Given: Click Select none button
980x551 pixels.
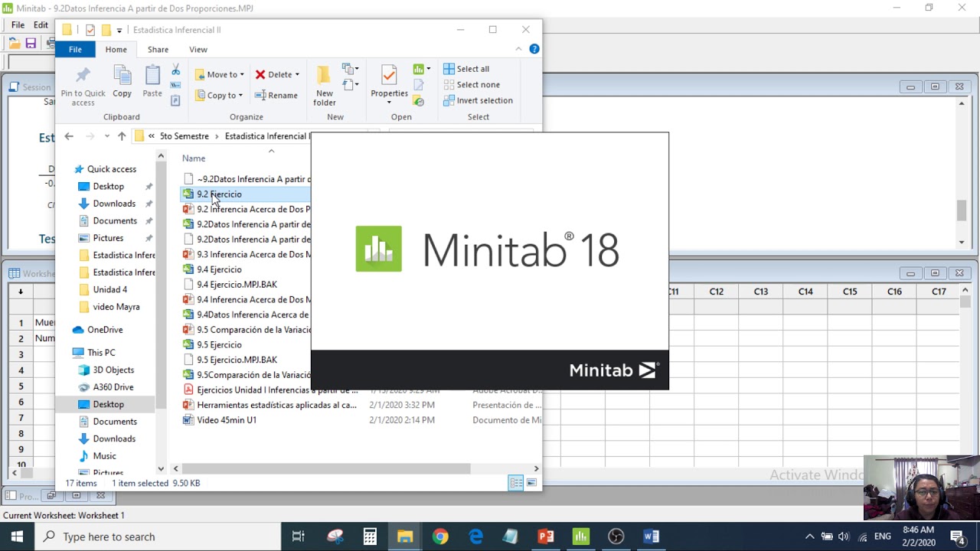Looking at the screenshot, I should [x=472, y=85].
